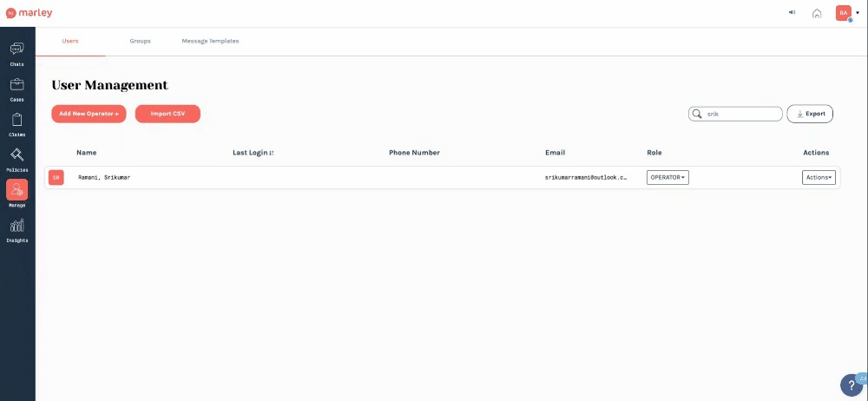Open the Message Templates tab

coord(210,41)
